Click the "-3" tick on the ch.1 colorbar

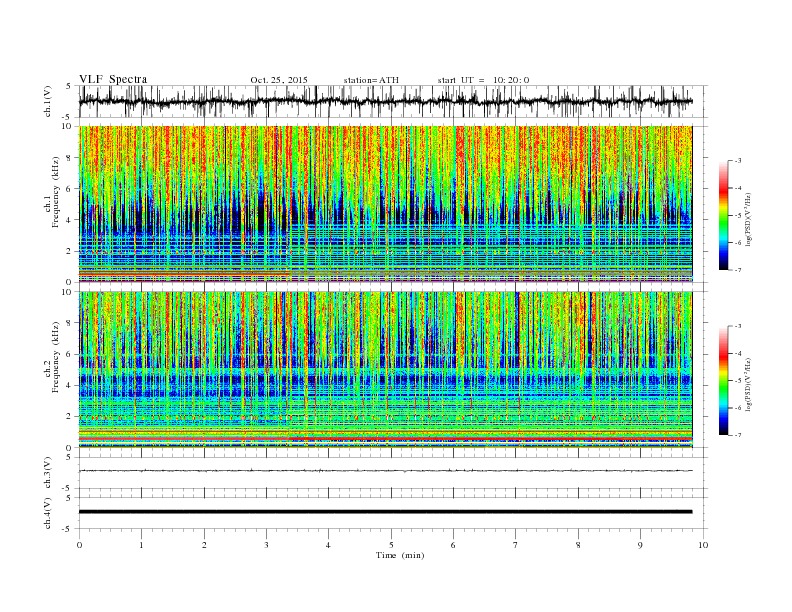tap(738, 161)
